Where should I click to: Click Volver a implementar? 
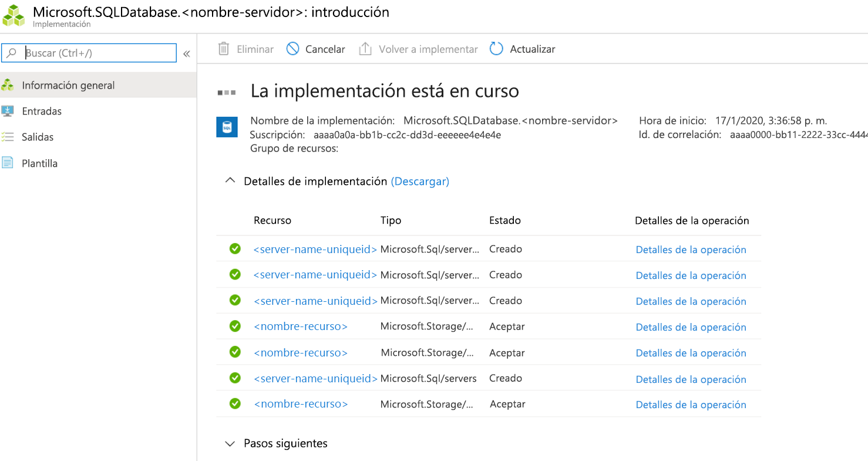pos(418,49)
